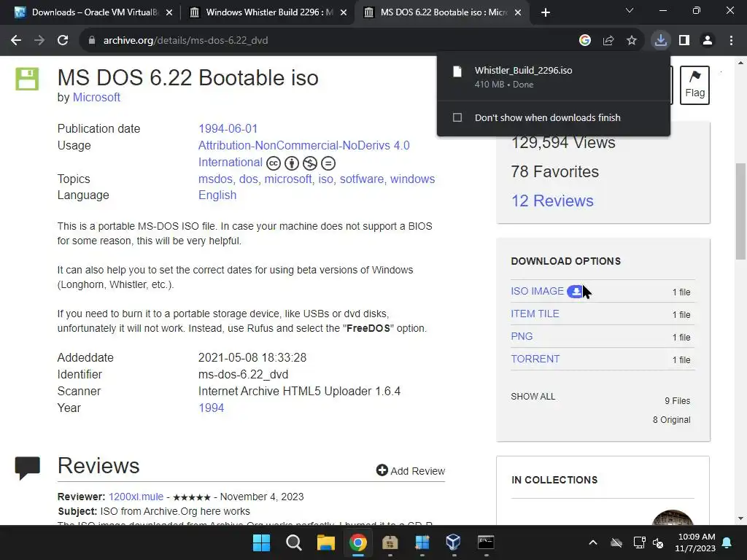Image resolution: width=747 pixels, height=560 pixels.
Task: Check Don't show when downloads finish
Action: [x=457, y=117]
